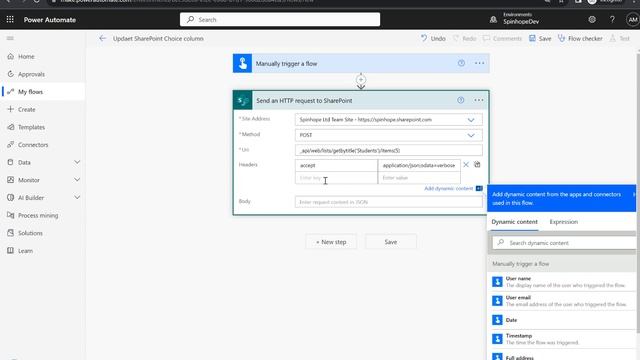Viewport: 640px width, 360px height.
Task: Click Save button below the flow
Action: point(391,242)
